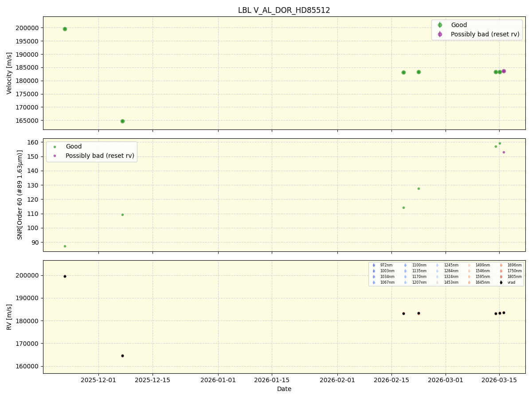Image resolution: width=532 pixels, height=399 pixels.
Task: Click the black vrad legend marker
Action: coord(501,282)
